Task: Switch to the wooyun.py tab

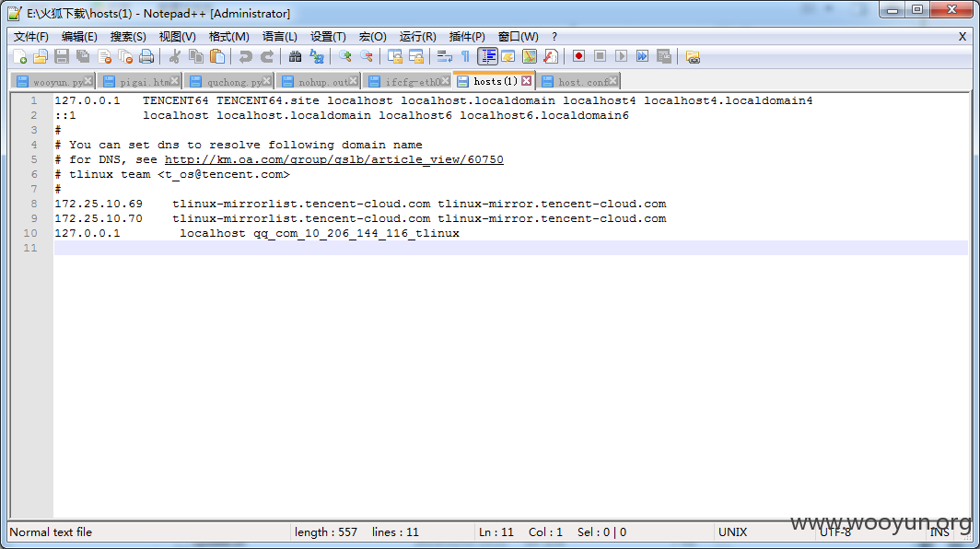Action: [52, 82]
